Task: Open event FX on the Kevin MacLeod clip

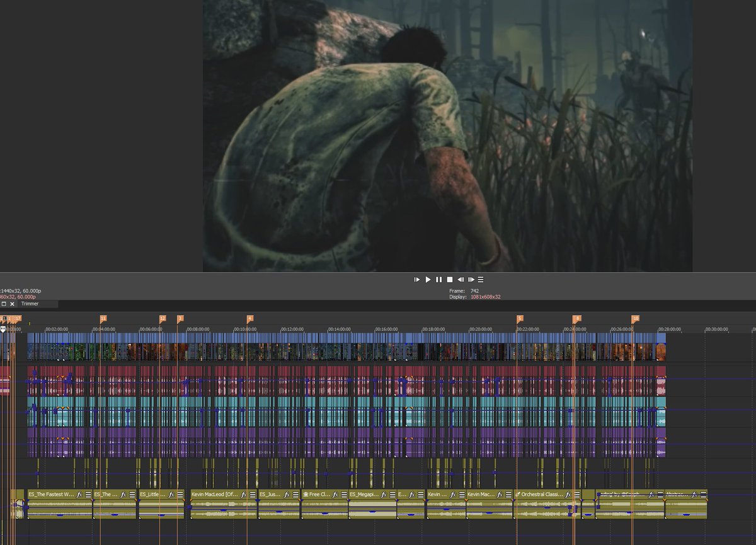Action: coord(243,493)
